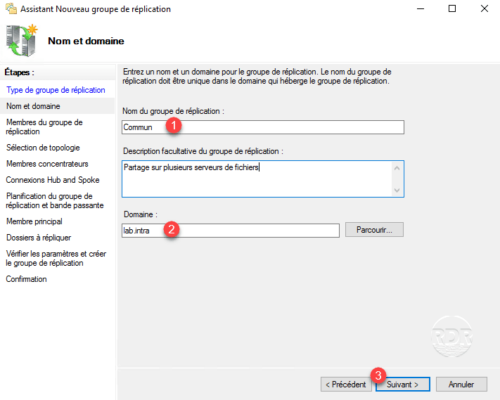Click the 'Domaine :' label
Image resolution: width=500 pixels, height=400 pixels.
140,214
